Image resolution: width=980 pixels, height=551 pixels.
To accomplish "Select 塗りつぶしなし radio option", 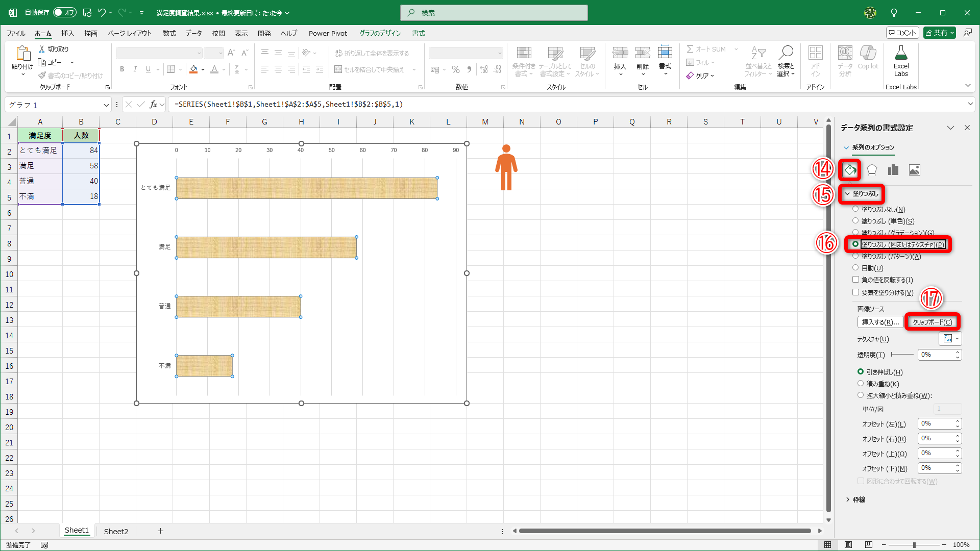I will tap(856, 209).
